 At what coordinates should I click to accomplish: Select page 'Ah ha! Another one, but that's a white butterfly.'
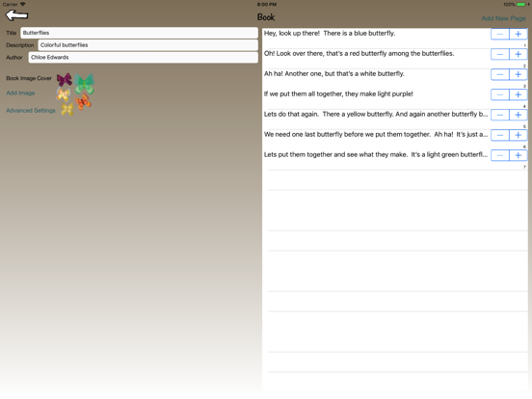[395, 79]
